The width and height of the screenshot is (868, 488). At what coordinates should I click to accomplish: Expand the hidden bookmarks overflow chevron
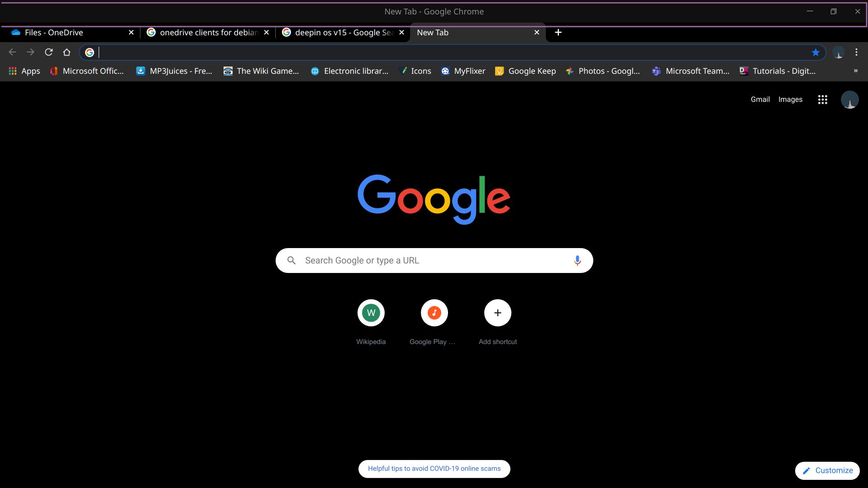(855, 71)
